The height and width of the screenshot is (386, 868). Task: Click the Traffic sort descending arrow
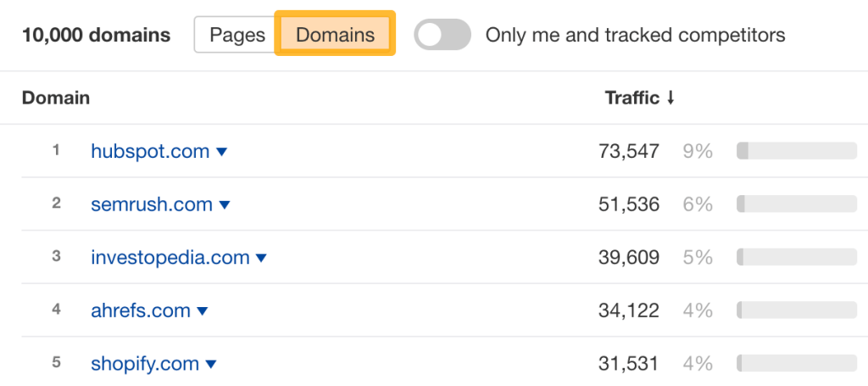pyautogui.click(x=670, y=98)
